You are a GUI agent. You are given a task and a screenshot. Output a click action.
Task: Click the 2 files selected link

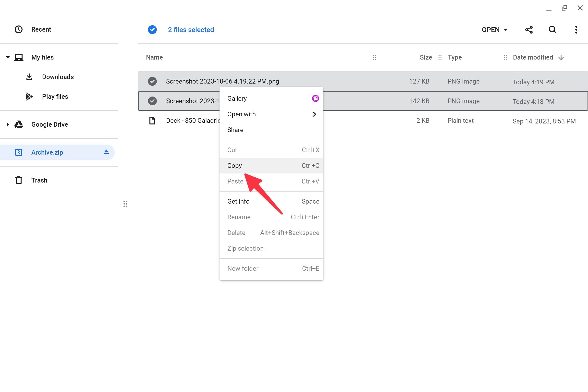point(191,29)
